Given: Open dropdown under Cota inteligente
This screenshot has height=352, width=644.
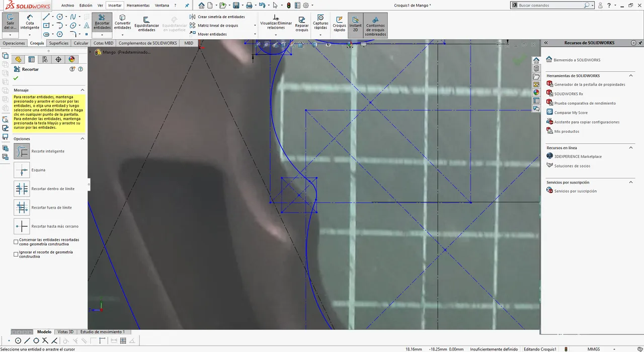Looking at the screenshot, I should click(30, 35).
